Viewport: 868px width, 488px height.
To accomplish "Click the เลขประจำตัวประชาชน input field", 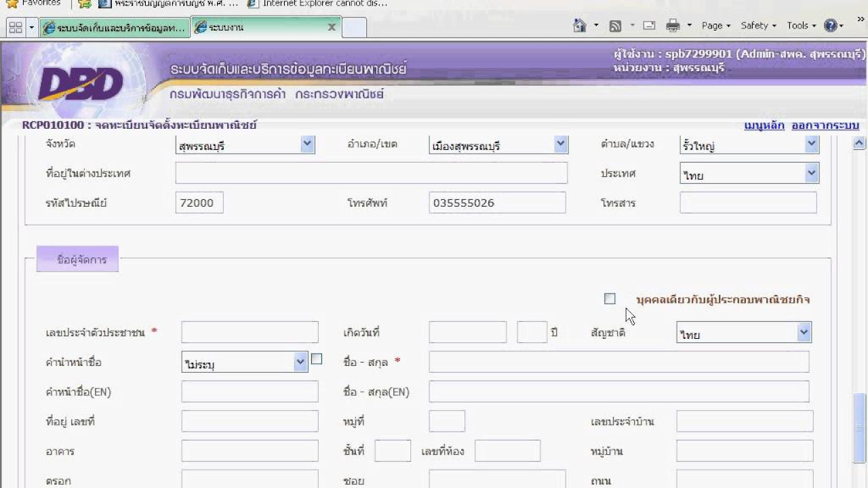I will [250, 332].
